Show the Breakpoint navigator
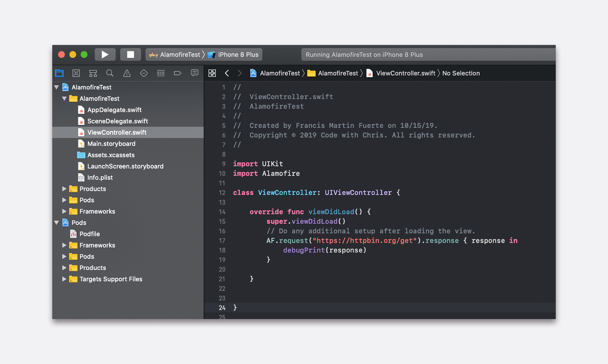The height and width of the screenshot is (364, 608). click(177, 73)
